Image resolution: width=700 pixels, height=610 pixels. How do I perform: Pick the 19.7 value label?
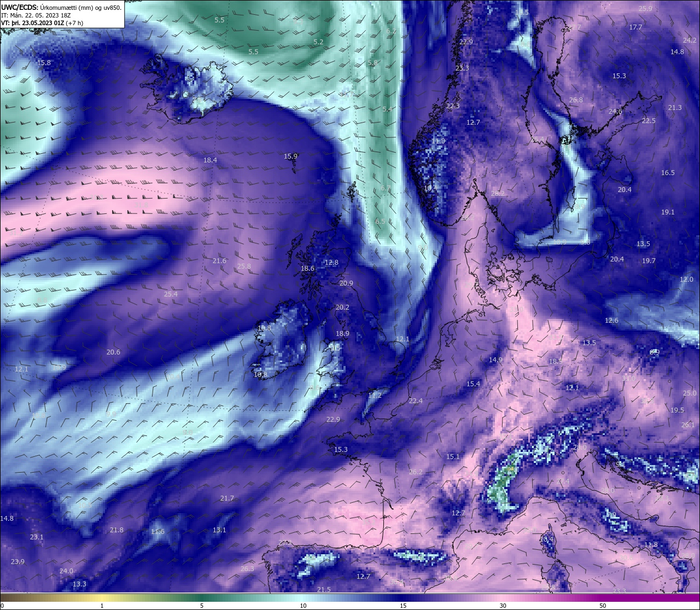[x=649, y=261]
